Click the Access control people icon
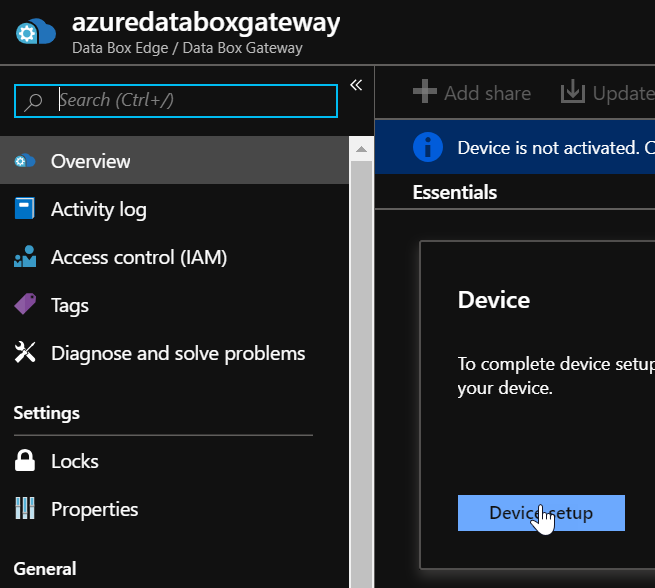 [x=24, y=257]
